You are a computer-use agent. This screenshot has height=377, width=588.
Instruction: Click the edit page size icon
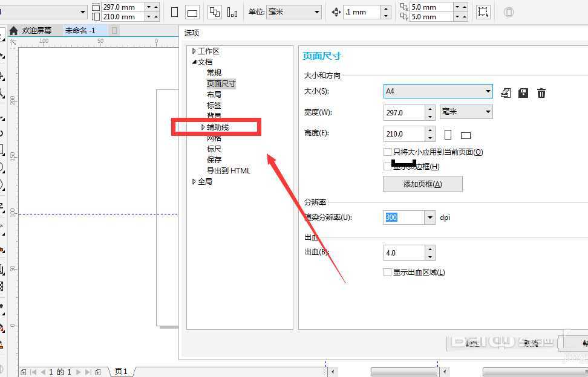[506, 92]
